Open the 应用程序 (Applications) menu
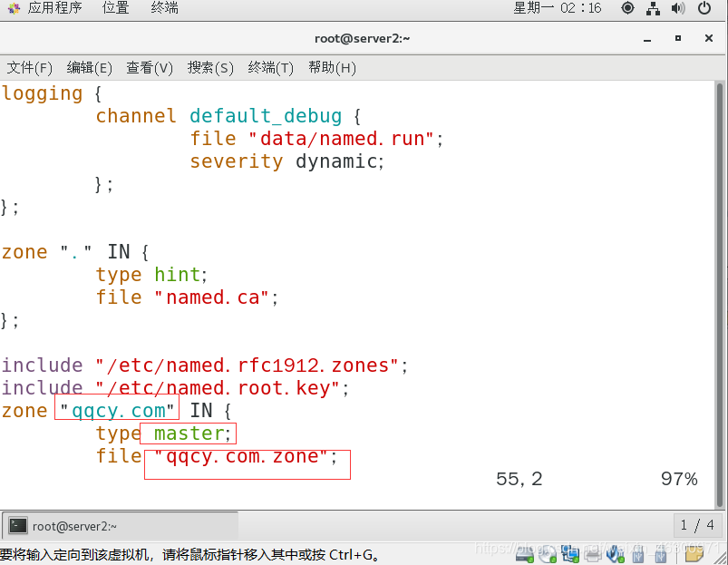The width and height of the screenshot is (728, 565). pos(54,8)
